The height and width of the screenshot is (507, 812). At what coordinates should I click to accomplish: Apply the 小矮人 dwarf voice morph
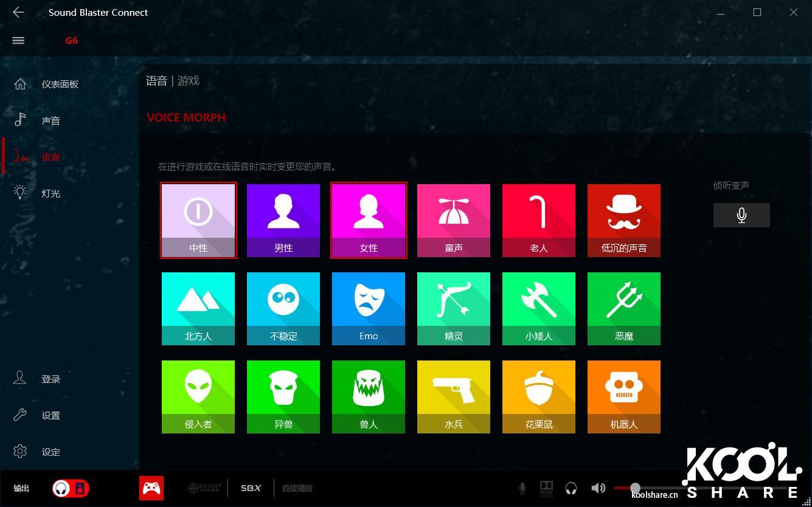point(539,309)
